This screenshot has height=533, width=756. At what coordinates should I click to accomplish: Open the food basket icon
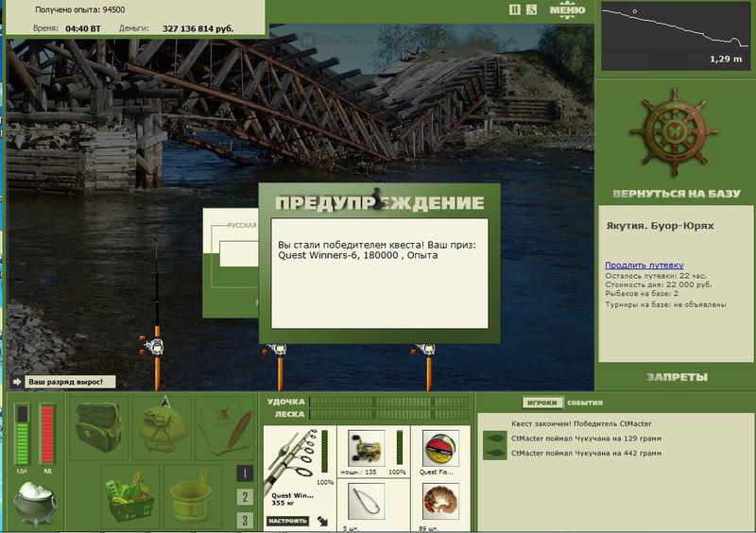coord(129,497)
